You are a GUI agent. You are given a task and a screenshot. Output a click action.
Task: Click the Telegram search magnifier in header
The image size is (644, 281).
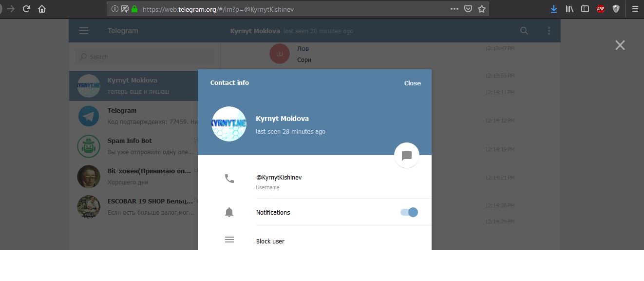[524, 31]
